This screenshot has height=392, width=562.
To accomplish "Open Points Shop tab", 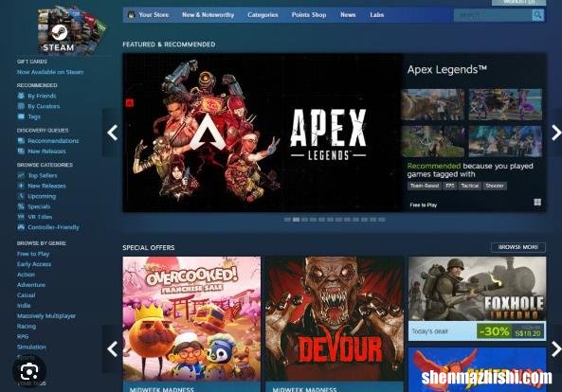I will (x=309, y=15).
